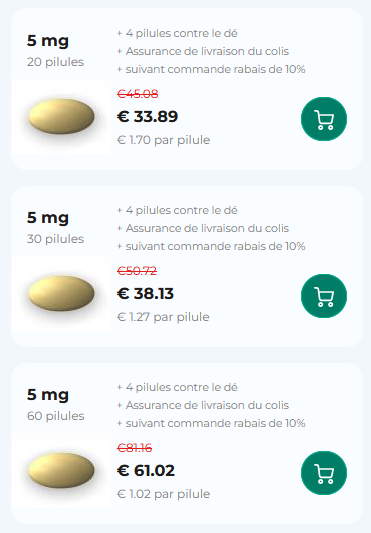Viewport: 371px width, 533px height.
Task: Click the crossed-out €45.08 price
Action: click(x=137, y=94)
